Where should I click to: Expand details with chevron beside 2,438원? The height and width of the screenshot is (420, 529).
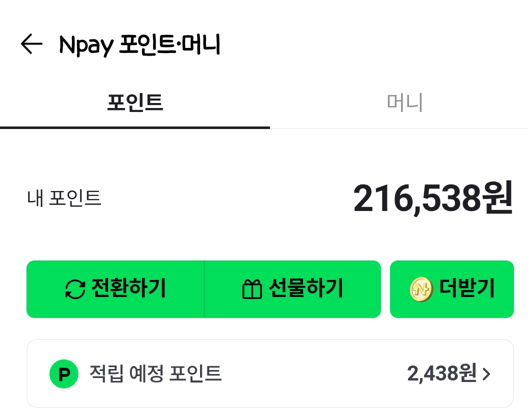click(486, 374)
